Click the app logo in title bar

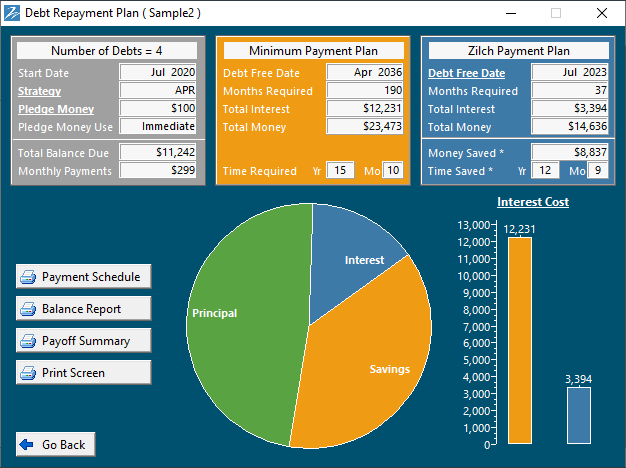pos(12,13)
